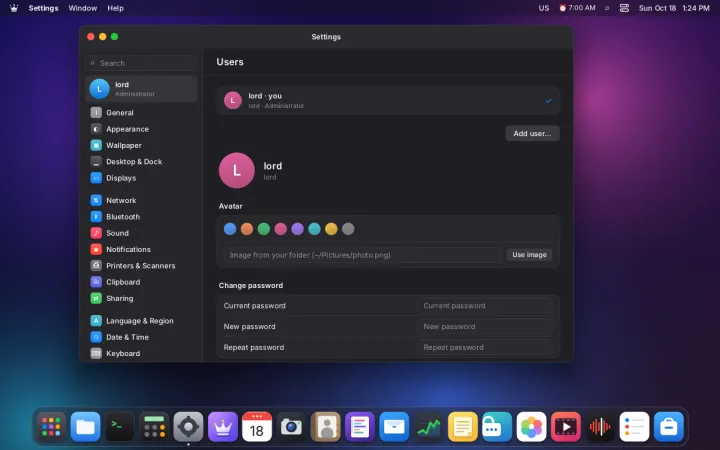Select the gray avatar color
This screenshot has height=450, width=720.
pyautogui.click(x=348, y=229)
